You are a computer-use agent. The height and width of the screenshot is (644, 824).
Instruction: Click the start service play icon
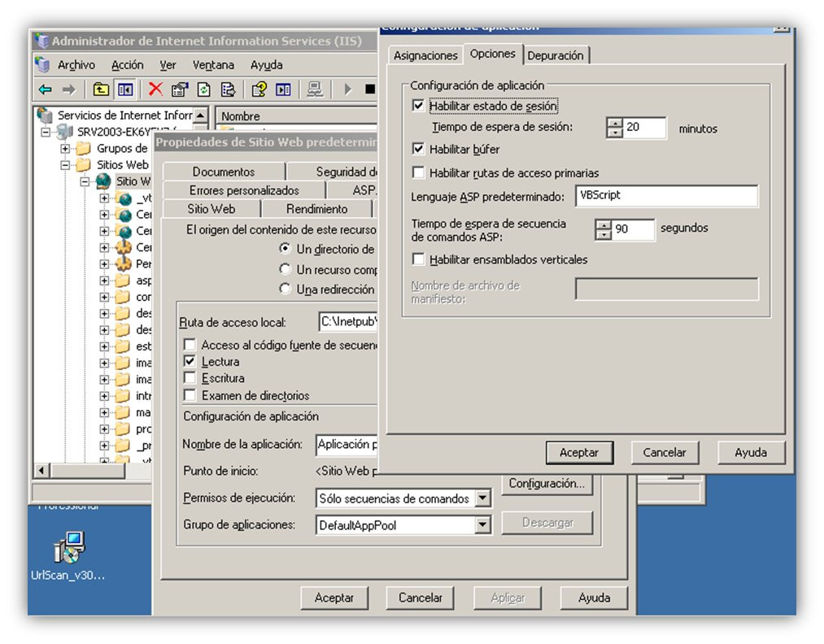347,89
